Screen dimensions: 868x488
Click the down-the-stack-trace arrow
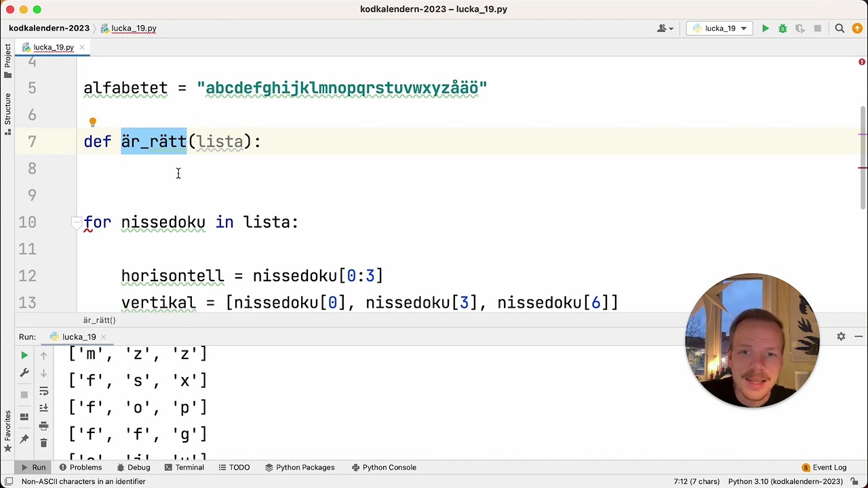click(43, 373)
